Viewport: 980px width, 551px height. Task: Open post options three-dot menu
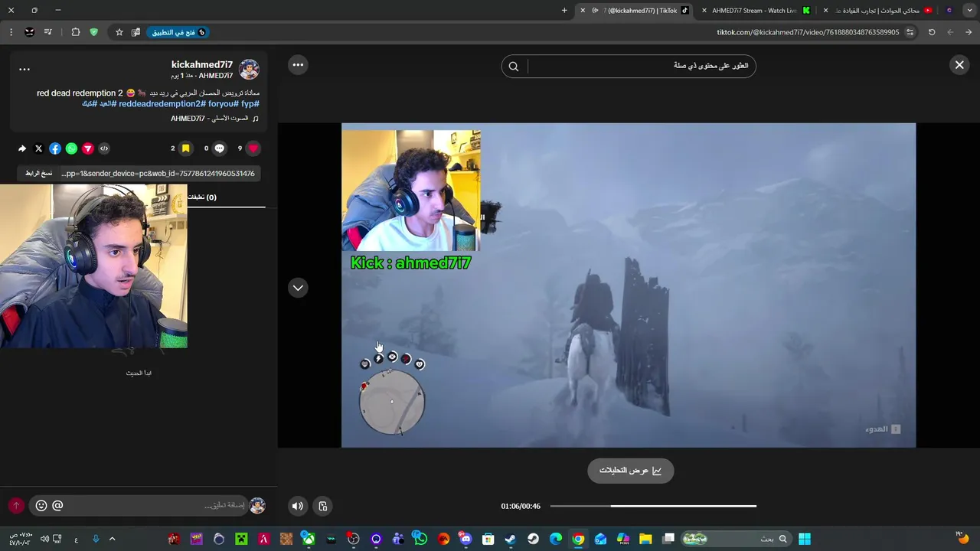(x=24, y=70)
